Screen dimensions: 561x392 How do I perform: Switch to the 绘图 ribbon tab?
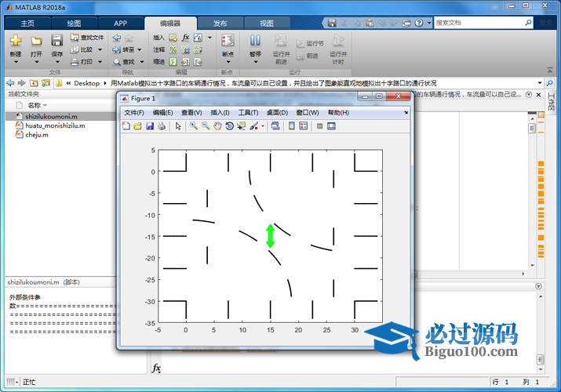point(73,24)
